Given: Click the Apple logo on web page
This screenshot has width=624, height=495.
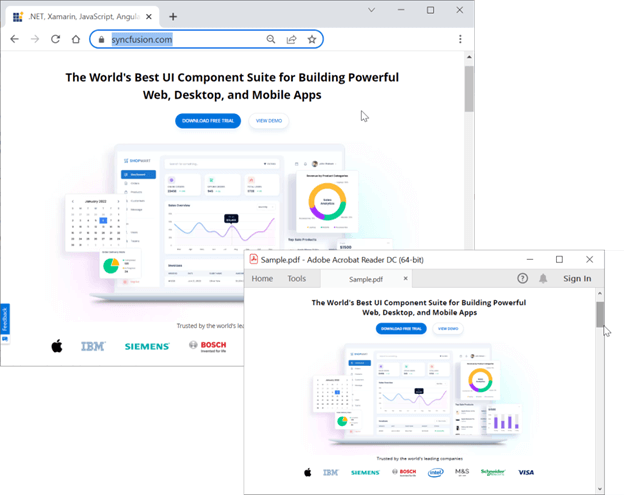Looking at the screenshot, I should [x=57, y=346].
